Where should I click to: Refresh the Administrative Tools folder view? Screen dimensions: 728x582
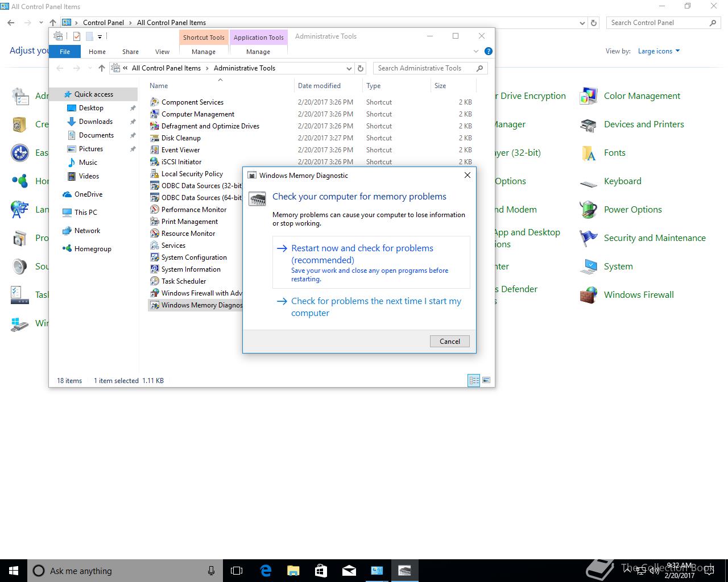click(x=361, y=68)
